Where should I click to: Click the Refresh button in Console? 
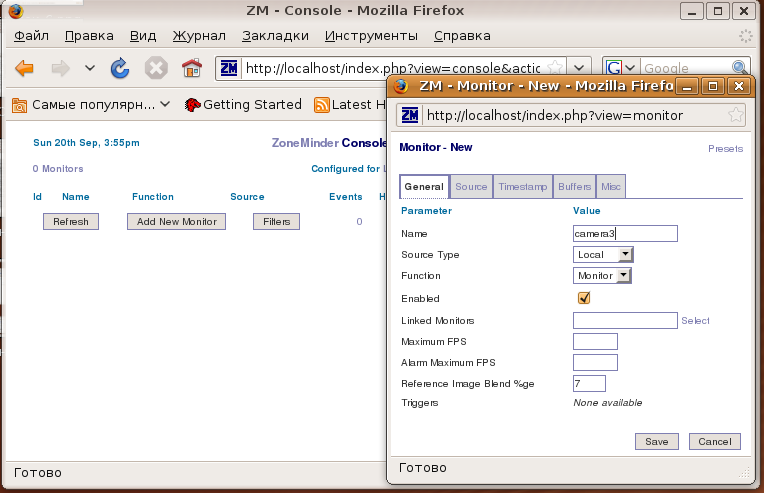(x=71, y=222)
